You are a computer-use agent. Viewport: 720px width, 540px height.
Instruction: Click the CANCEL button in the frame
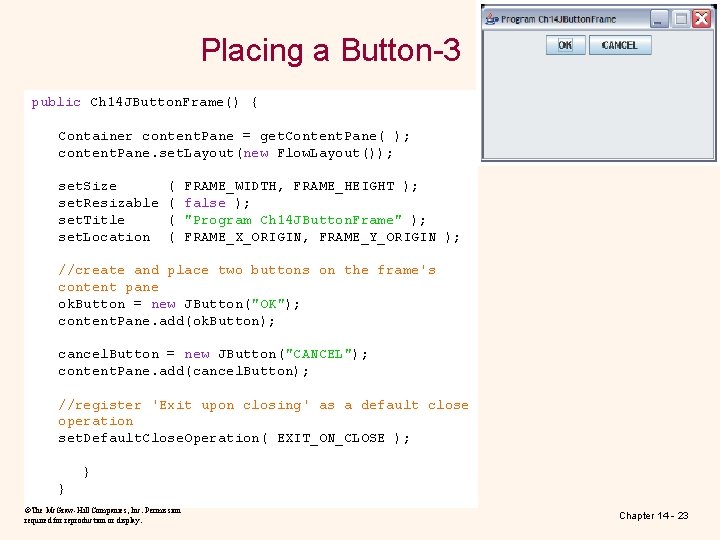(620, 45)
